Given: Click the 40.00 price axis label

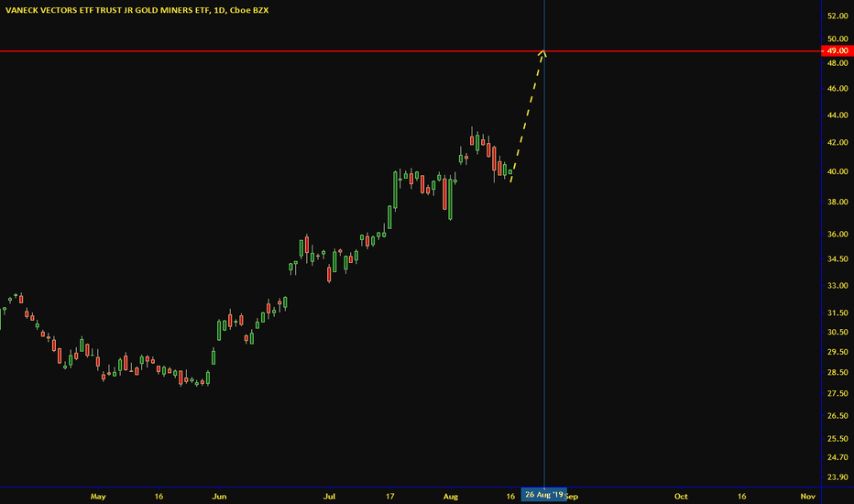Looking at the screenshot, I should [838, 171].
